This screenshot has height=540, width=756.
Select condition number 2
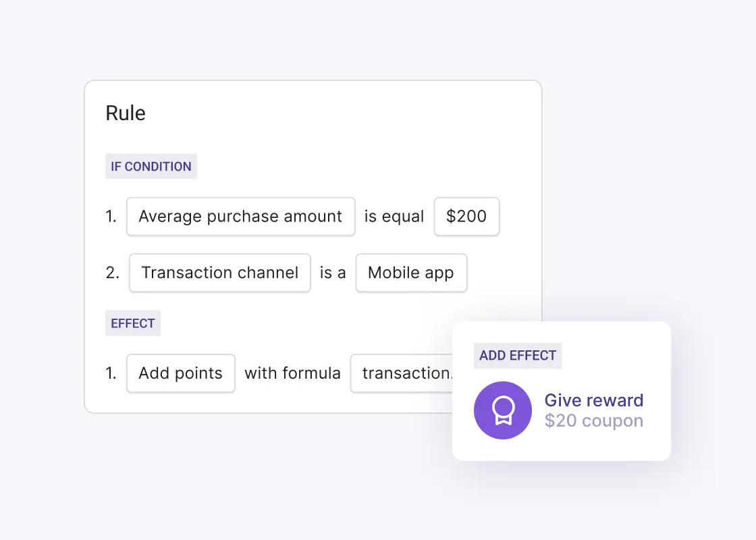pos(111,273)
